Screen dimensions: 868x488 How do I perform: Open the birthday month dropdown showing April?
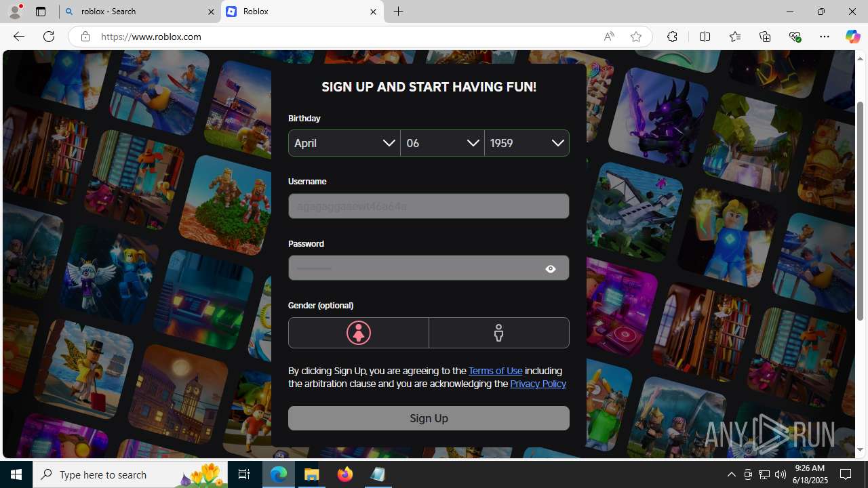point(344,143)
